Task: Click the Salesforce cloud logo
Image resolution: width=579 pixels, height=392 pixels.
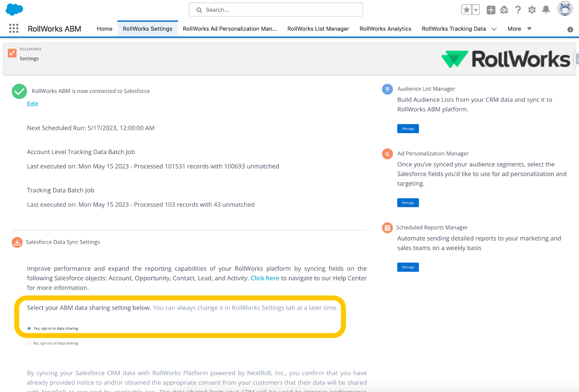Action: 14,9
